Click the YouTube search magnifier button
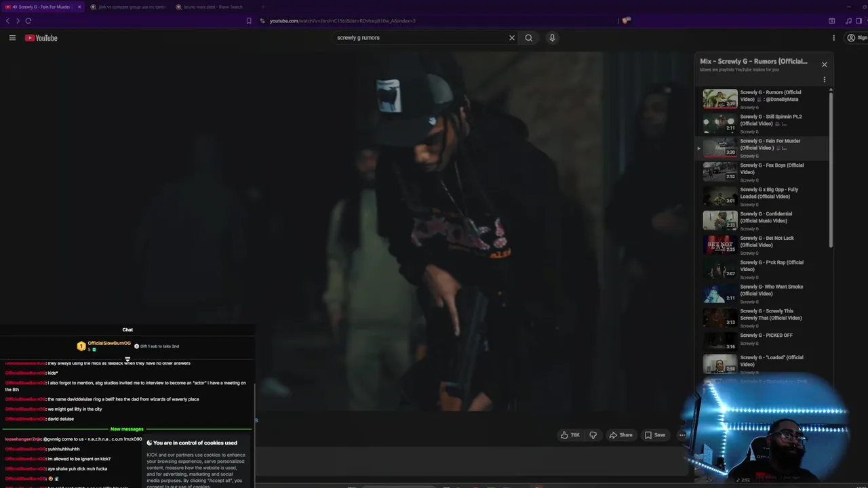The width and height of the screenshot is (868, 488). coord(529,38)
